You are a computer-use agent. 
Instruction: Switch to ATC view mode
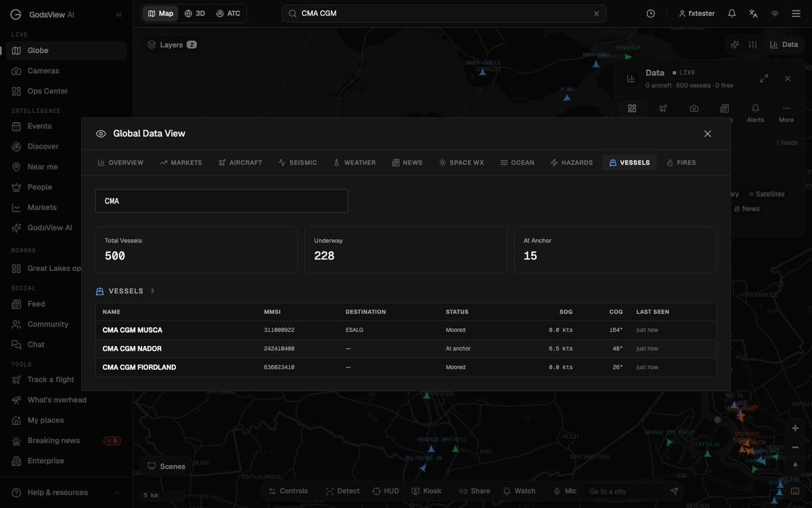point(228,14)
